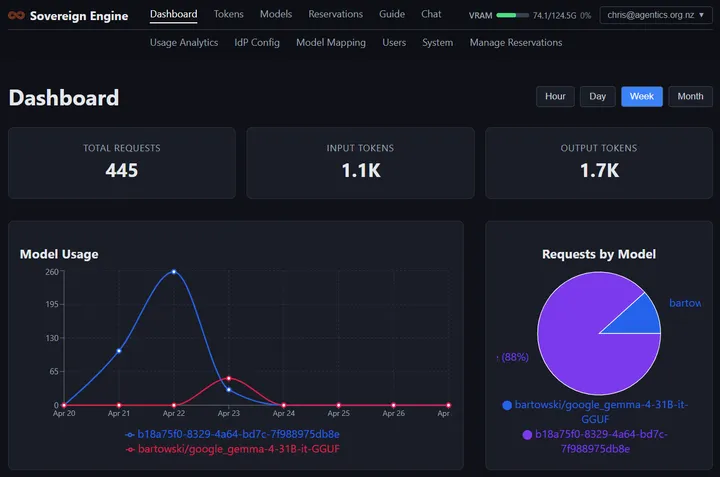Click the dropdown arrow next to user email

702,15
